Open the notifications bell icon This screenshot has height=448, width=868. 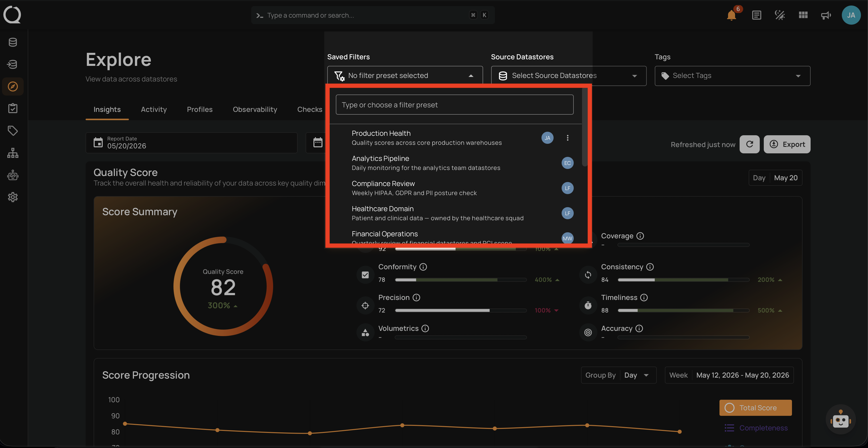pyautogui.click(x=731, y=15)
